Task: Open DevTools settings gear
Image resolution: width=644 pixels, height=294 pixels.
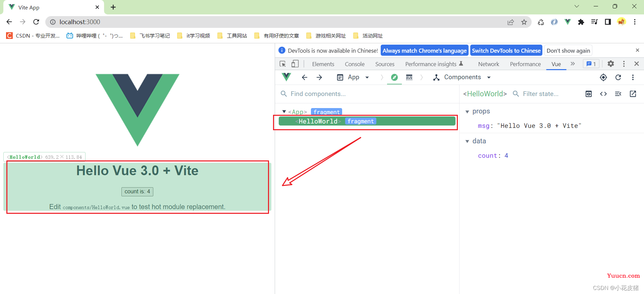Action: [x=611, y=64]
